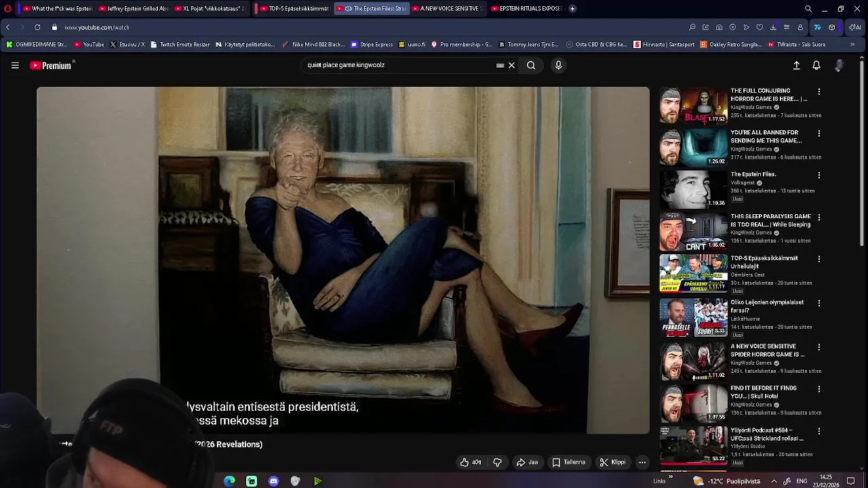Go to YouTube Premium home logo
The image size is (868, 488).
pyautogui.click(x=51, y=65)
